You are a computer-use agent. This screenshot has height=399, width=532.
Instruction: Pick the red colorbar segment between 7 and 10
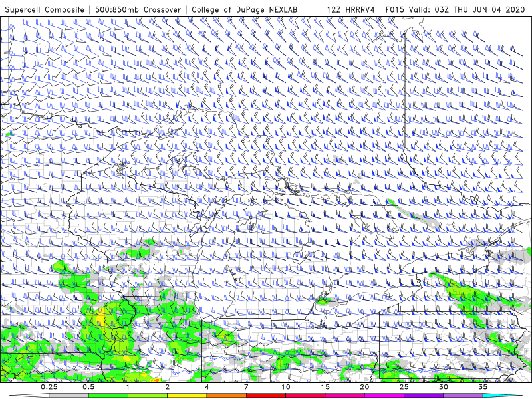pos(266,396)
